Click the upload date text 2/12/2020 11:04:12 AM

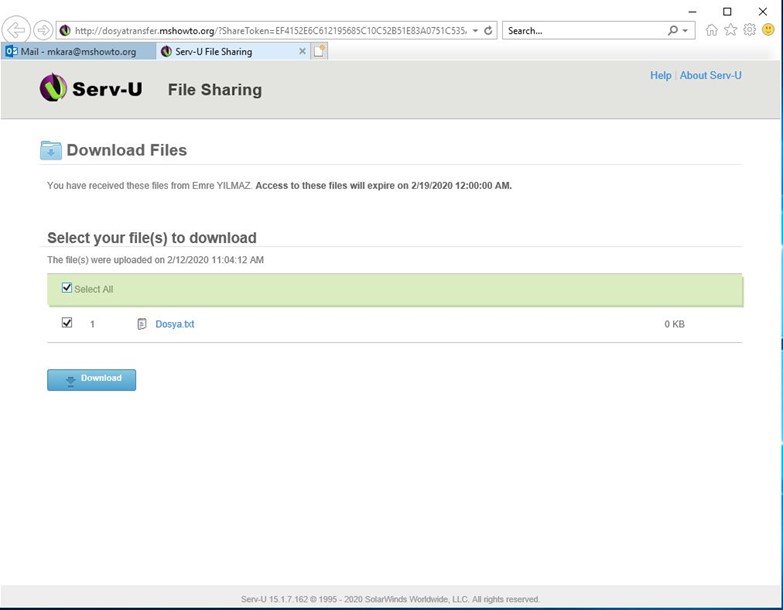coord(215,260)
